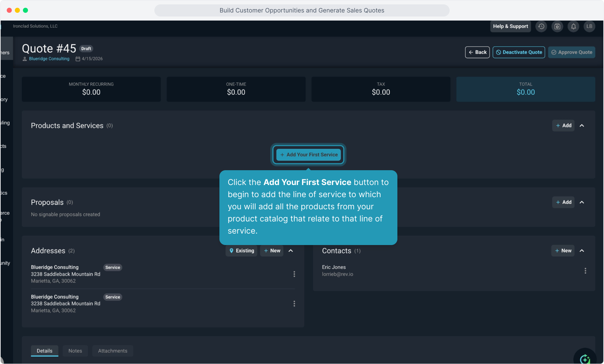
Task: Open the history clock icon in header
Action: [x=541, y=26]
